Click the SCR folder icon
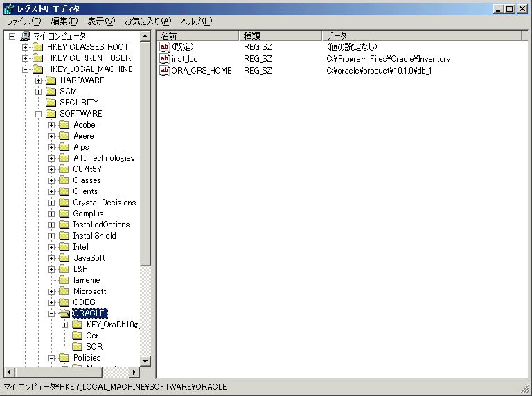 coord(78,347)
